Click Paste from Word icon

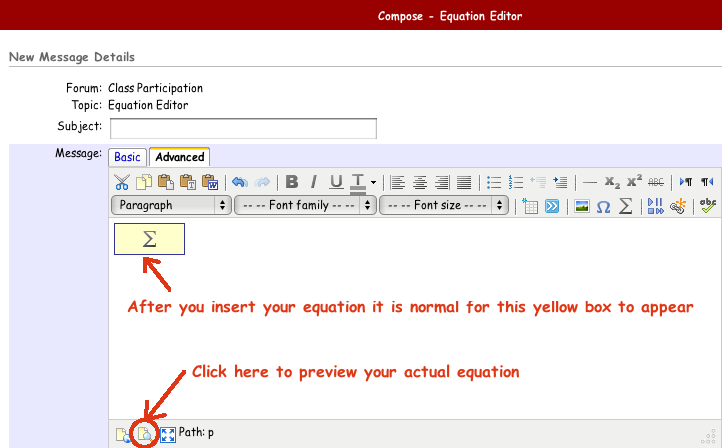tap(210, 182)
